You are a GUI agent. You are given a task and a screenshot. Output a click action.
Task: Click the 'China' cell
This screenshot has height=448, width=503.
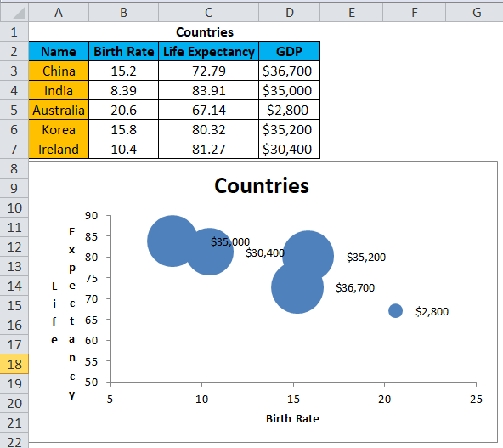(x=59, y=71)
